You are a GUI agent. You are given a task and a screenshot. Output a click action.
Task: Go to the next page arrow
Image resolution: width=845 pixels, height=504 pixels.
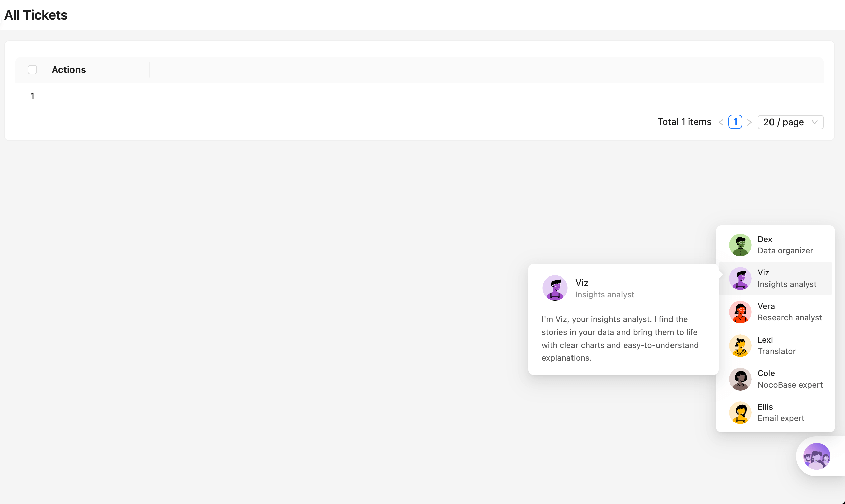(749, 122)
